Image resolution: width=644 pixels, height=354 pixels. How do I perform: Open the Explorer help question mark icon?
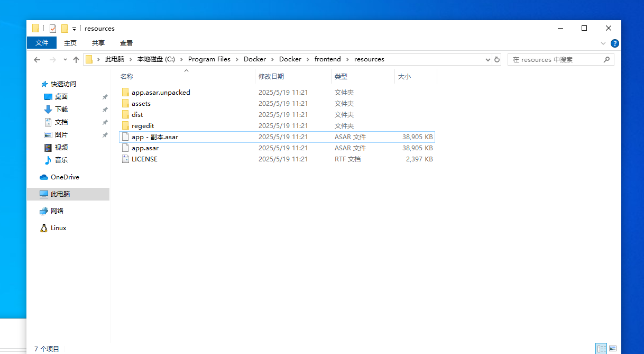click(614, 43)
